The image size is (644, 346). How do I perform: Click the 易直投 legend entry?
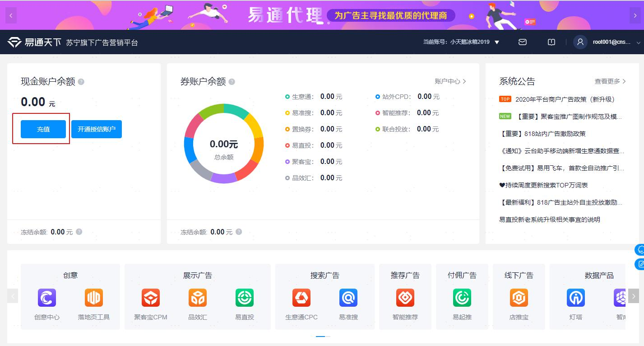314,145
